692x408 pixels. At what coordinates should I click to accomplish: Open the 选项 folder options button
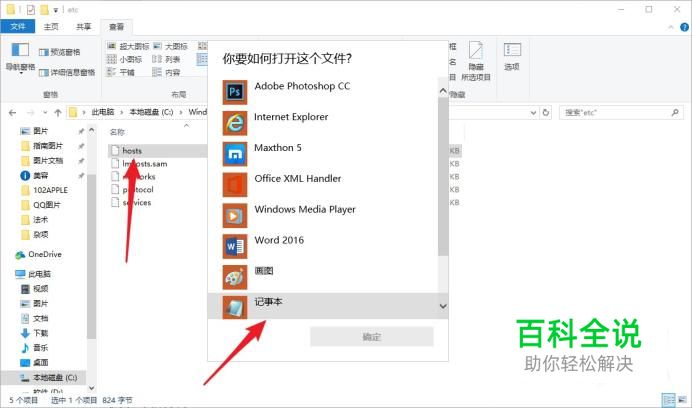(512, 57)
